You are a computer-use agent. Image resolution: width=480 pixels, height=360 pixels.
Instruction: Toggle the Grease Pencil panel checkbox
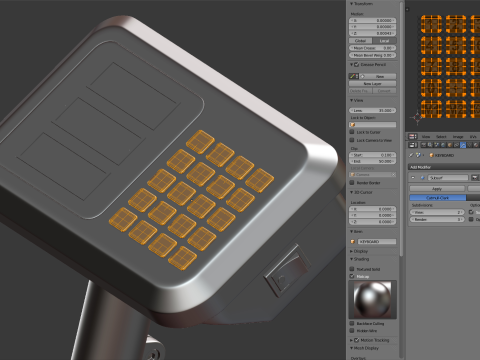click(x=356, y=64)
